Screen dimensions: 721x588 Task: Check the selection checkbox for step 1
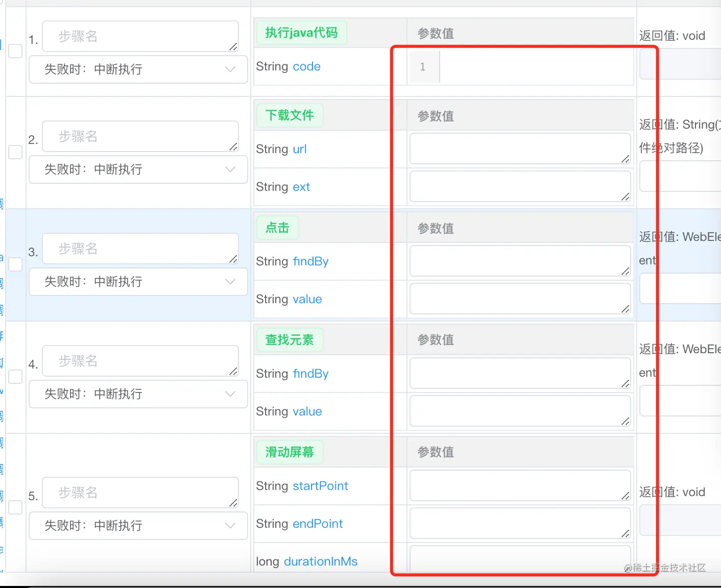(x=15, y=51)
